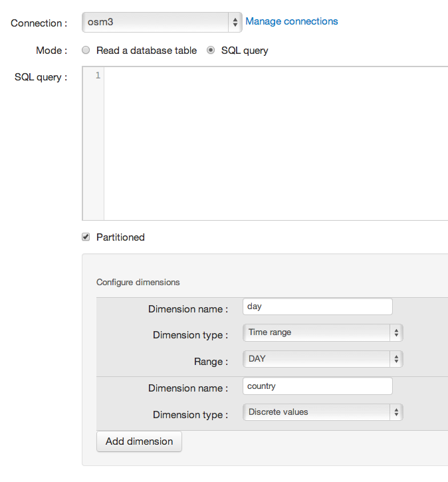Screen dimensions: 448x482
Task: Edit the Dimension name field containing country
Action: click(x=318, y=386)
